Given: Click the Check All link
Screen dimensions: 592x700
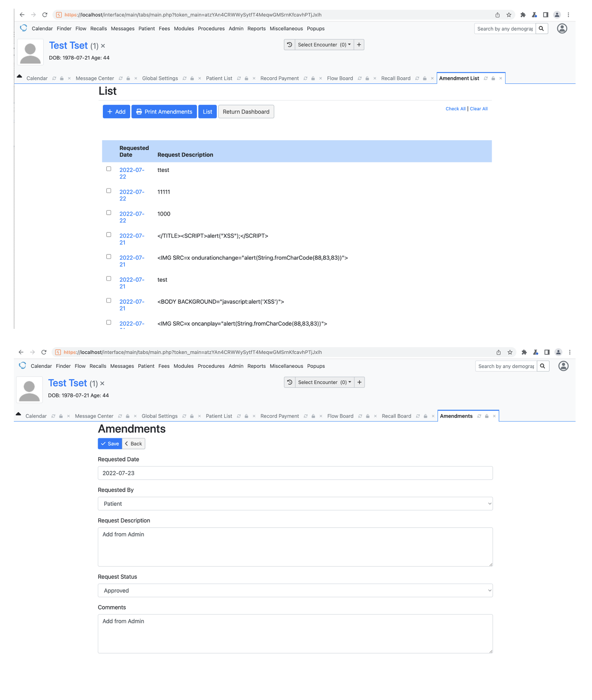Looking at the screenshot, I should pos(455,109).
